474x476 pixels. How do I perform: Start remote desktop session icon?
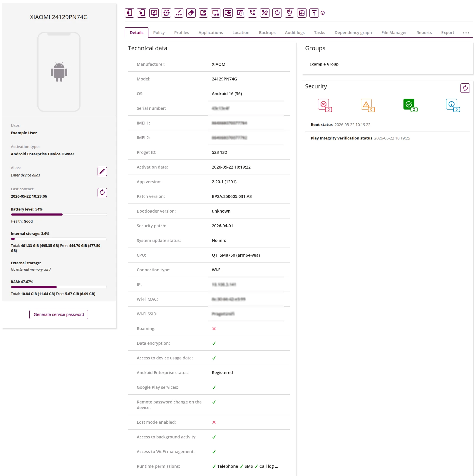click(x=154, y=13)
